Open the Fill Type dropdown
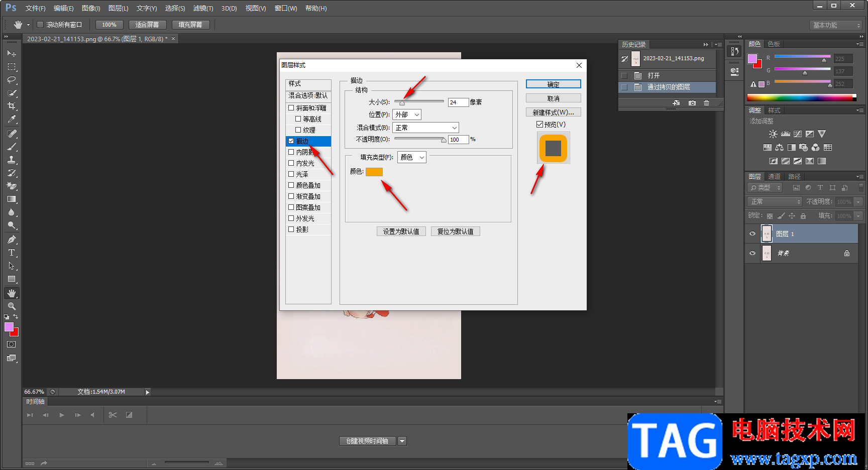The height and width of the screenshot is (470, 868). tap(412, 157)
